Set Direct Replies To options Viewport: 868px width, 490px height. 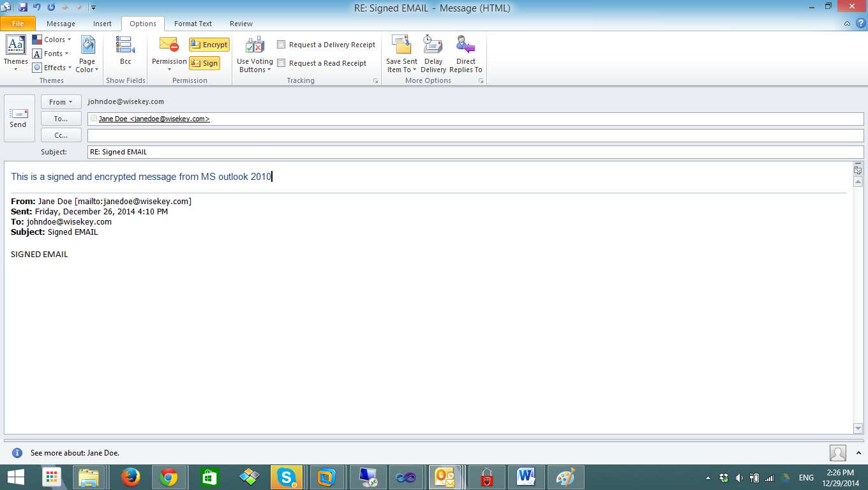[465, 53]
